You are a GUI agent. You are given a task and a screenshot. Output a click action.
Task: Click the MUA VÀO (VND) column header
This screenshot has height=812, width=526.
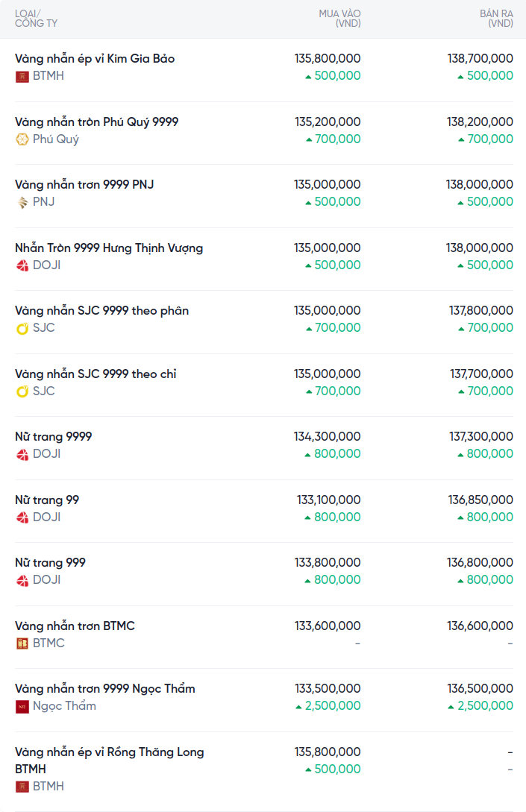pyautogui.click(x=339, y=19)
